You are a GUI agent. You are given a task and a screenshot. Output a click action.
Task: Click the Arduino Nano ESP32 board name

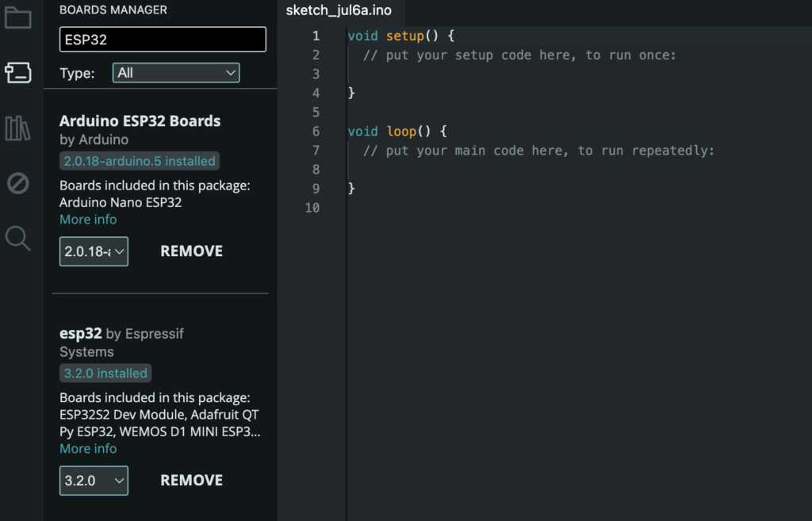121,202
